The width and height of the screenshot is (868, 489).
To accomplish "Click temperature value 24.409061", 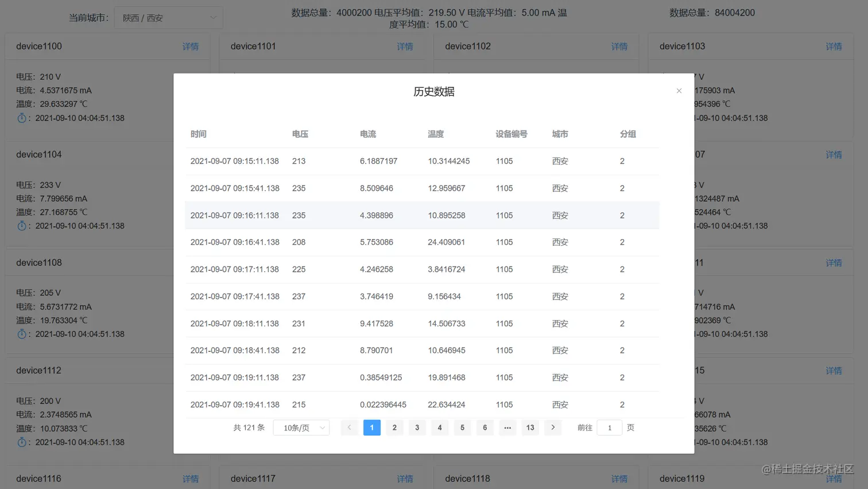I will (447, 242).
